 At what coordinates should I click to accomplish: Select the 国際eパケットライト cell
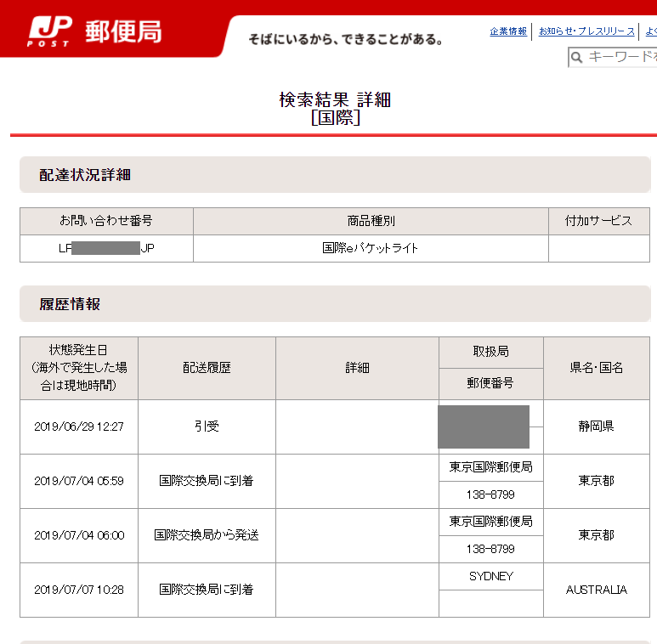(371, 248)
